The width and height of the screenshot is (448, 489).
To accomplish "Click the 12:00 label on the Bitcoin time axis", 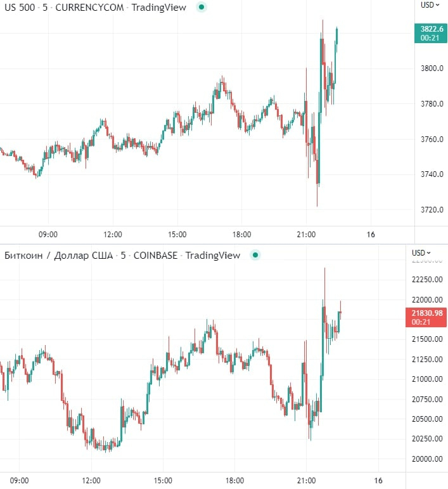I will point(91,480).
